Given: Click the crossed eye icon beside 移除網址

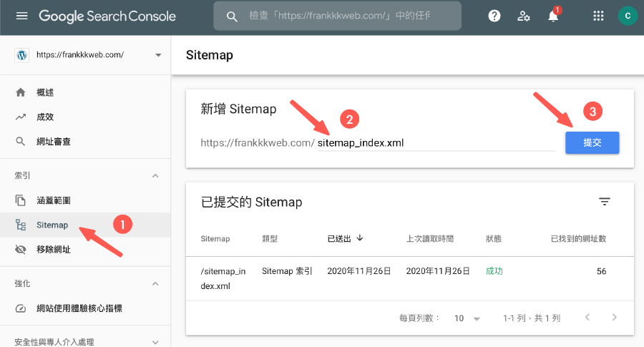Looking at the screenshot, I should pos(21,249).
